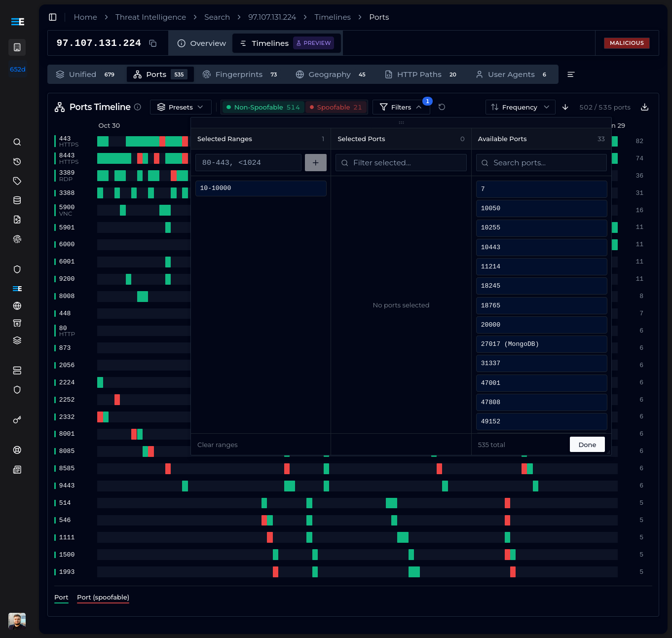
Task: Open the globe icon in the sidebar
Action: coord(17,306)
